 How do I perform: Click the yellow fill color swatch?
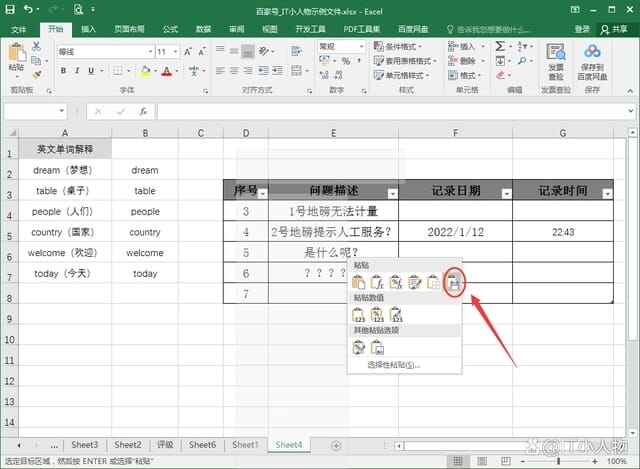click(x=145, y=70)
